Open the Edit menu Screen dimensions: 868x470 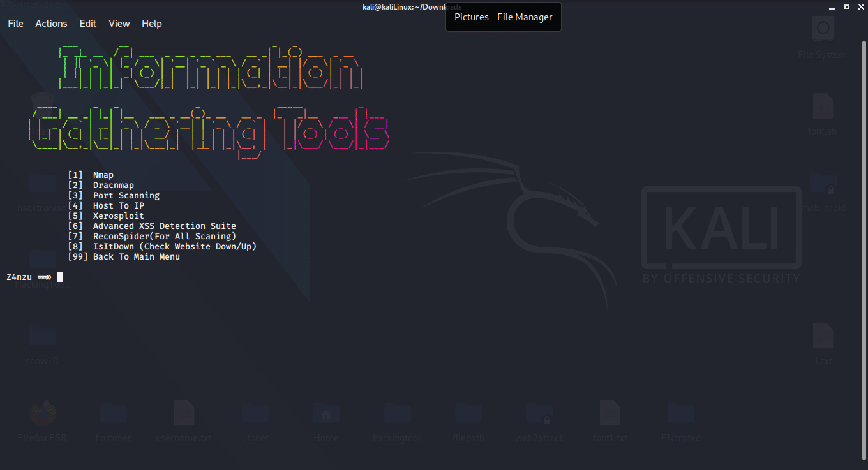(88, 24)
